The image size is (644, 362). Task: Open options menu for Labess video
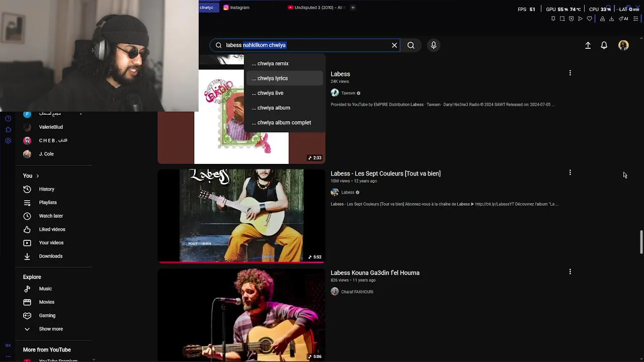coord(570,73)
